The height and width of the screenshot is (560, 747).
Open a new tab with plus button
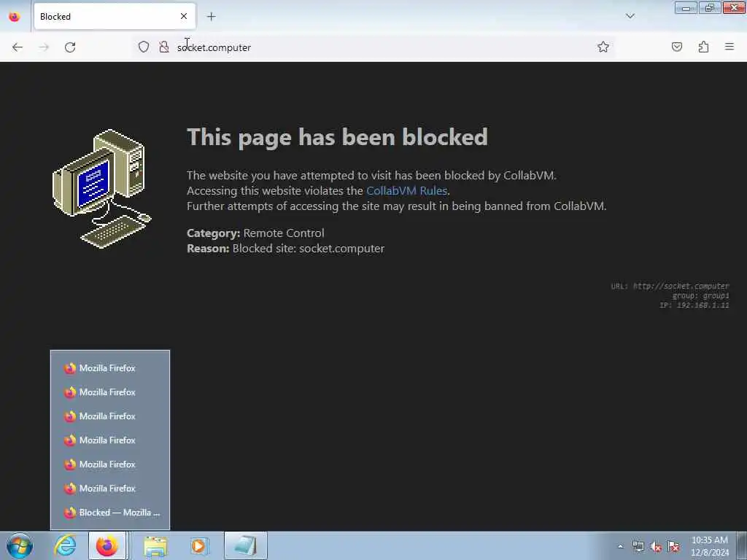(x=211, y=17)
